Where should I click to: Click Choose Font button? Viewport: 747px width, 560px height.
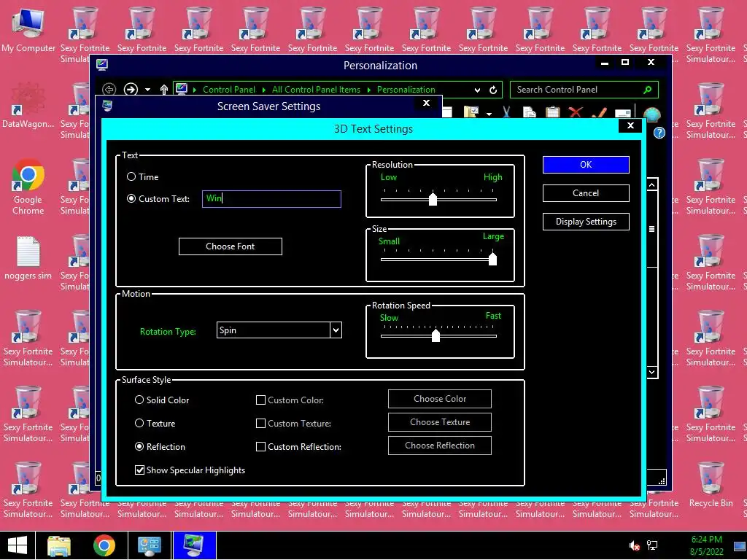230,246
